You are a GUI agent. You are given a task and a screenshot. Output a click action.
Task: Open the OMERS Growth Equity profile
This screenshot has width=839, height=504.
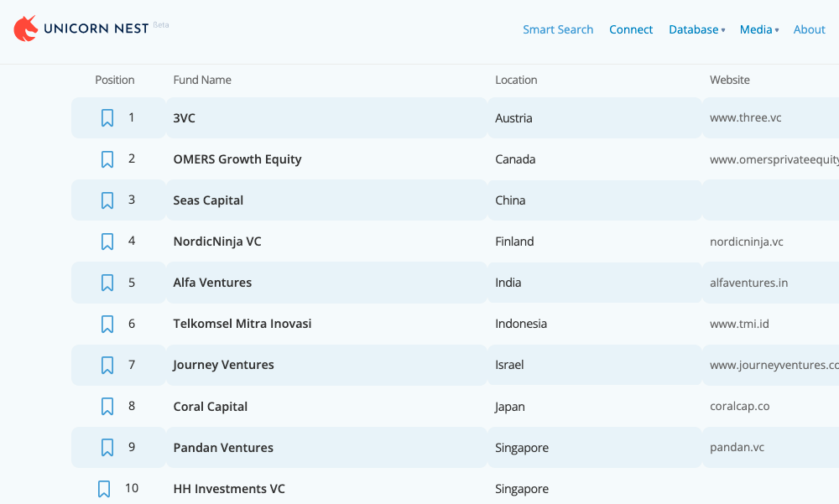click(x=237, y=159)
